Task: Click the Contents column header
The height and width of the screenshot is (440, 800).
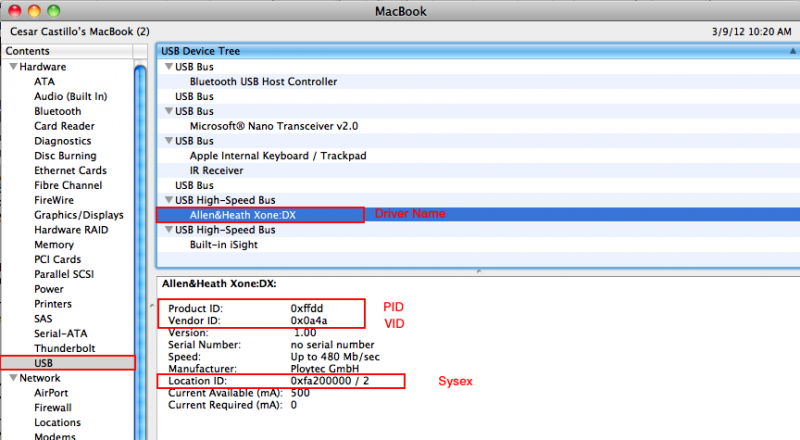Action: pos(67,51)
